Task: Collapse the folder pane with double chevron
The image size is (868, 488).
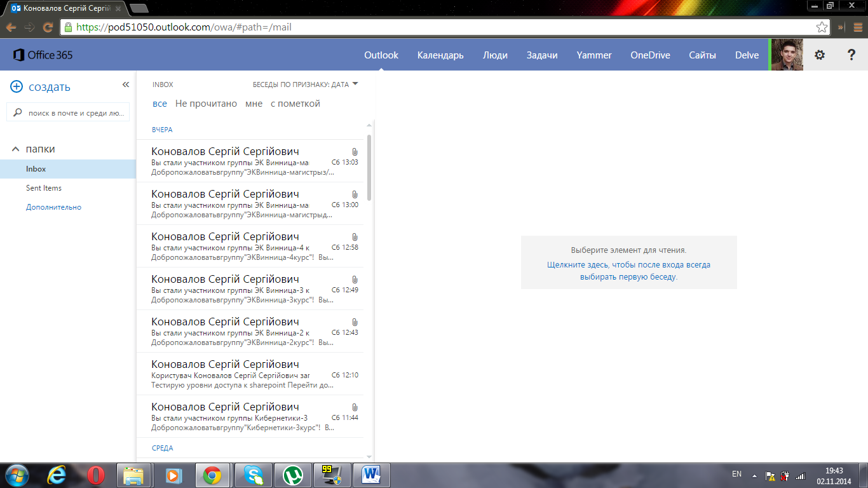Action: [x=126, y=85]
